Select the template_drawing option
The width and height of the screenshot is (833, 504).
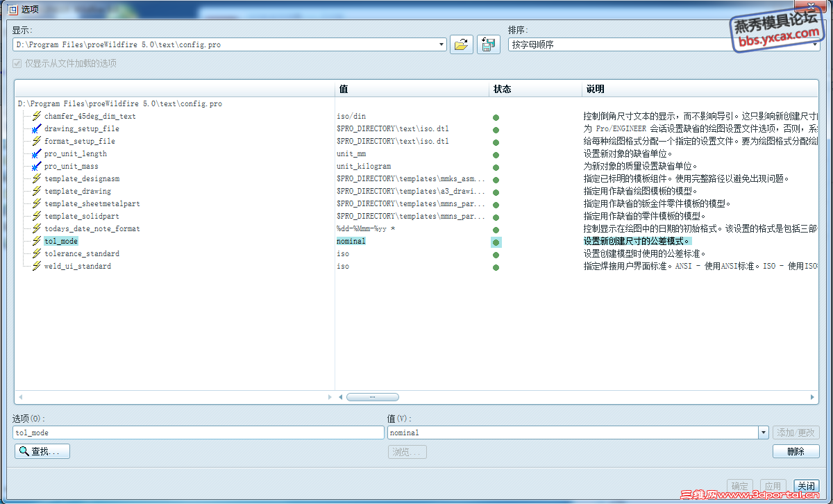point(78,191)
